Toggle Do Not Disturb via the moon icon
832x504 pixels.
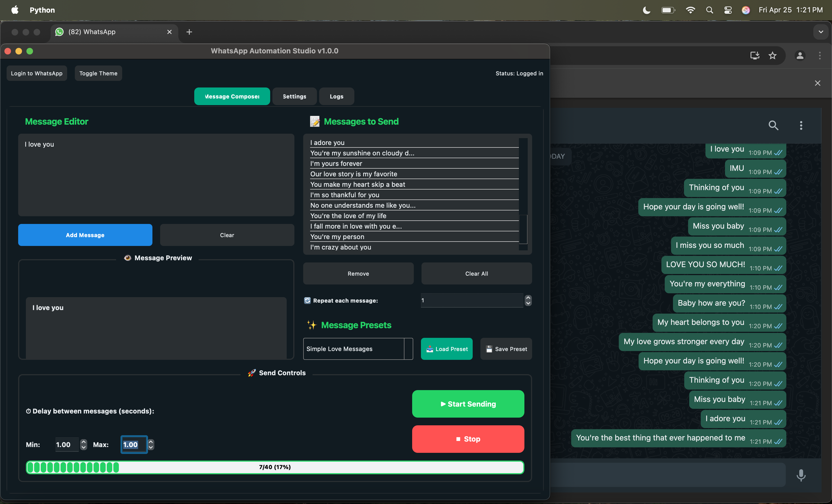646,10
